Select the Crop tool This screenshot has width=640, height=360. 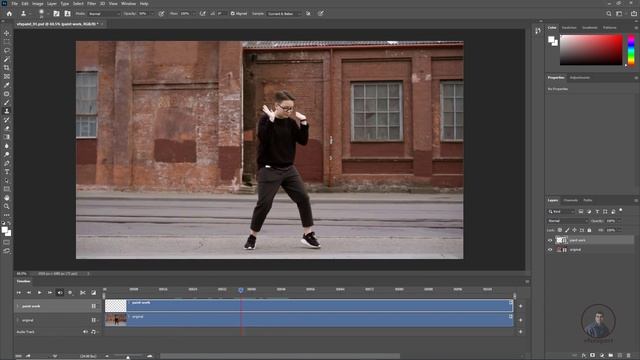7,68
